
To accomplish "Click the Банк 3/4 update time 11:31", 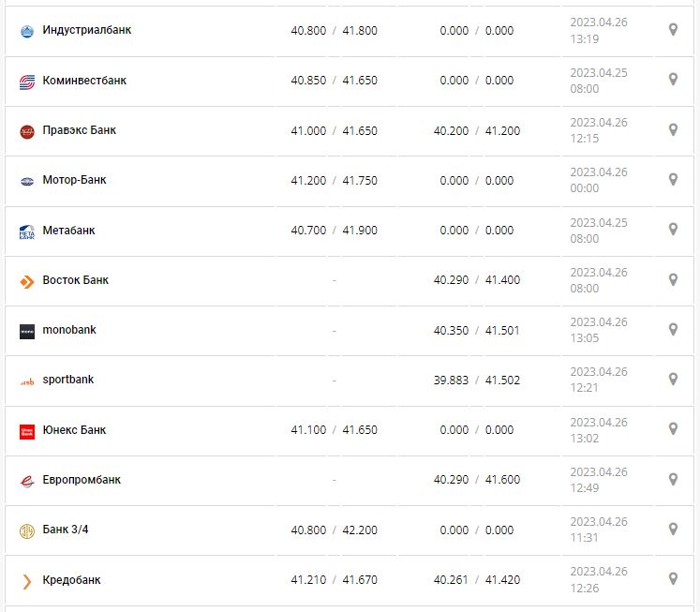I will pyautogui.click(x=584, y=537).
